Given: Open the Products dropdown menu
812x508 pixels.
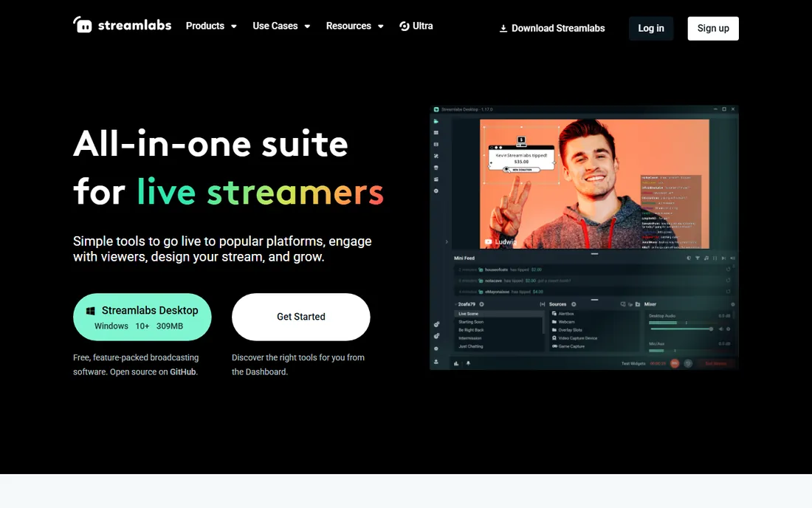Looking at the screenshot, I should (211, 26).
